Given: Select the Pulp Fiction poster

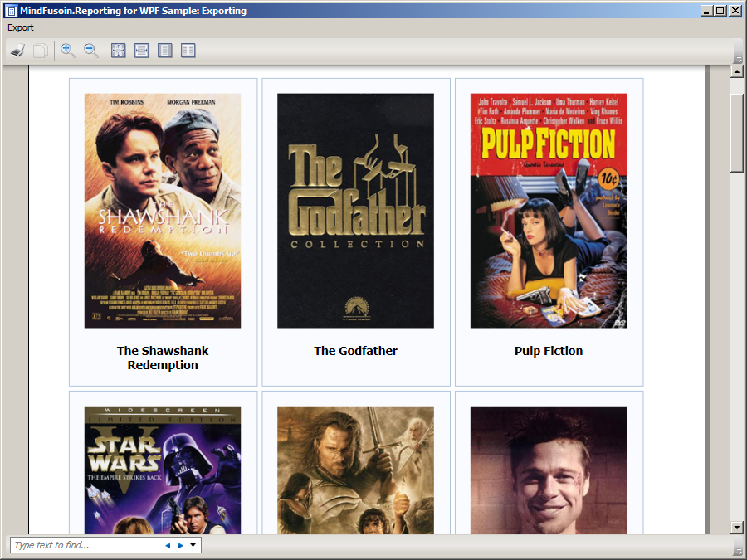Looking at the screenshot, I should 549,211.
